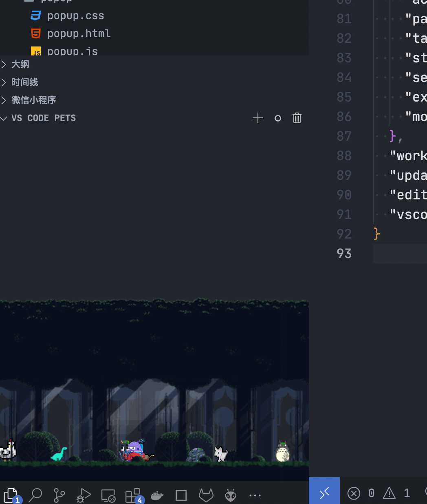
Task: Open the GitLab fox icon
Action: tap(206, 495)
